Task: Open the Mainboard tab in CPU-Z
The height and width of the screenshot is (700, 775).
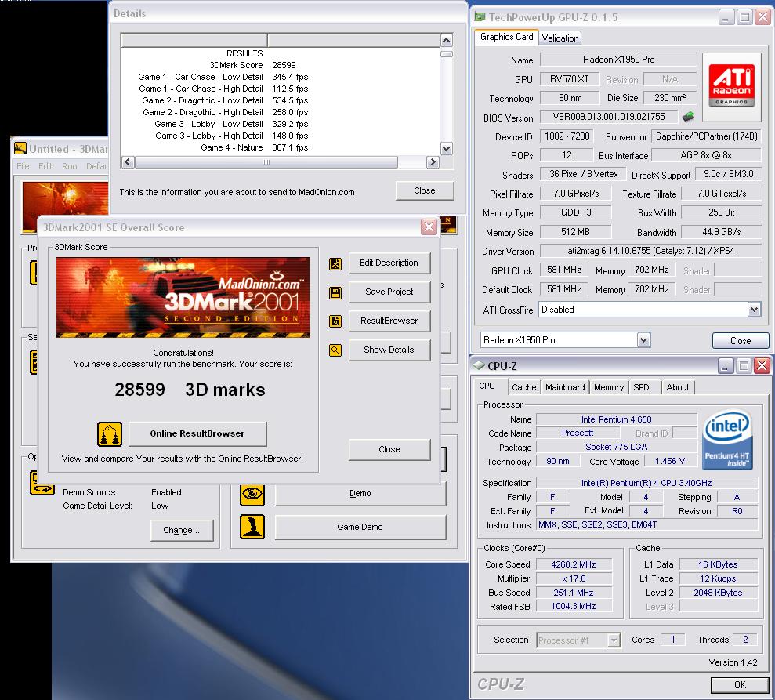Action: (x=565, y=387)
